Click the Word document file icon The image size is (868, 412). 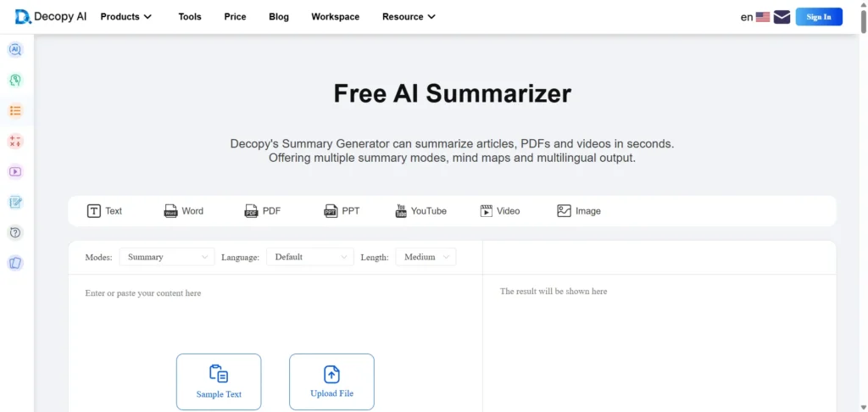click(170, 211)
